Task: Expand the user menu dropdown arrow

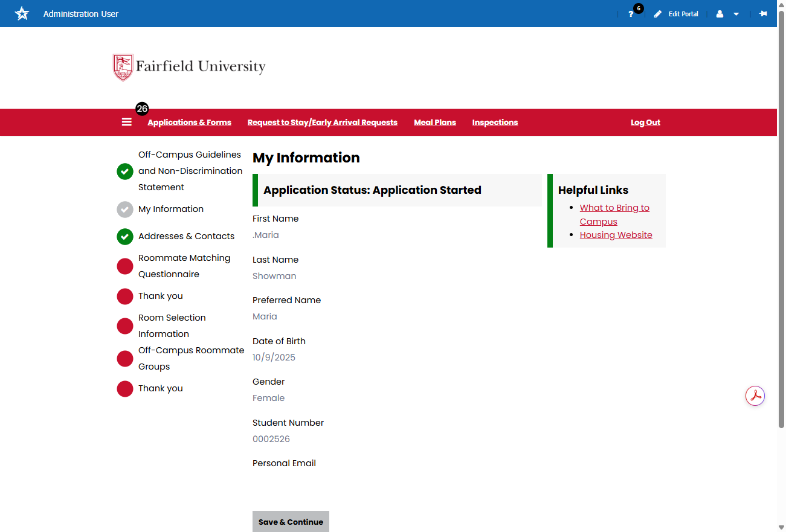Action: click(736, 14)
